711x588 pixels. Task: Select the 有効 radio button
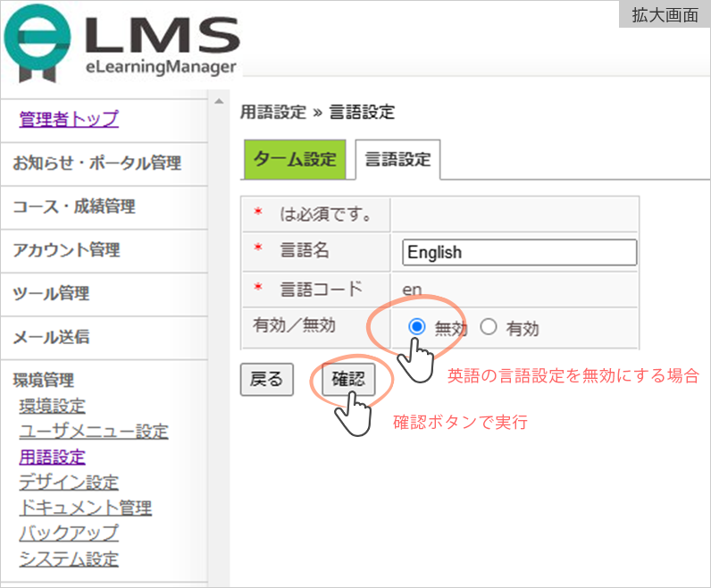[489, 327]
